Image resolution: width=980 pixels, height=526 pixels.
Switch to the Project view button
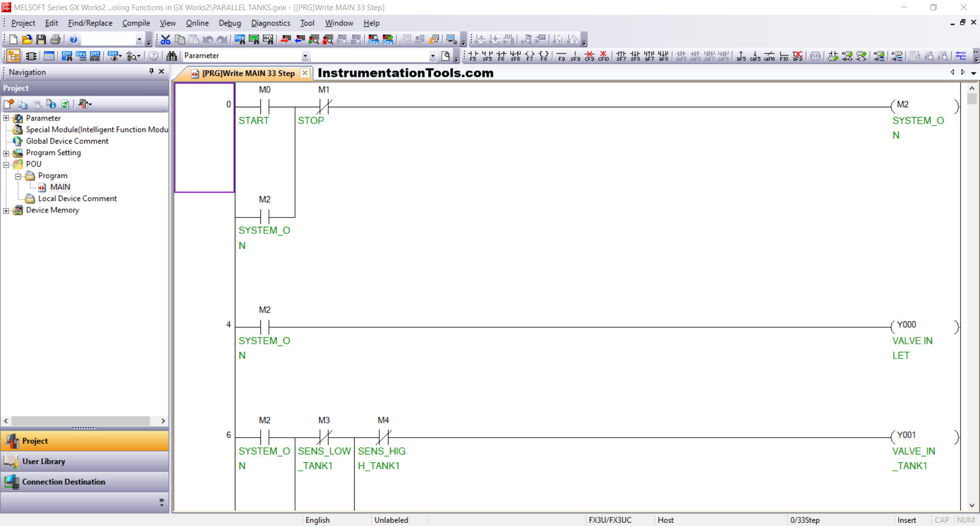tap(85, 441)
